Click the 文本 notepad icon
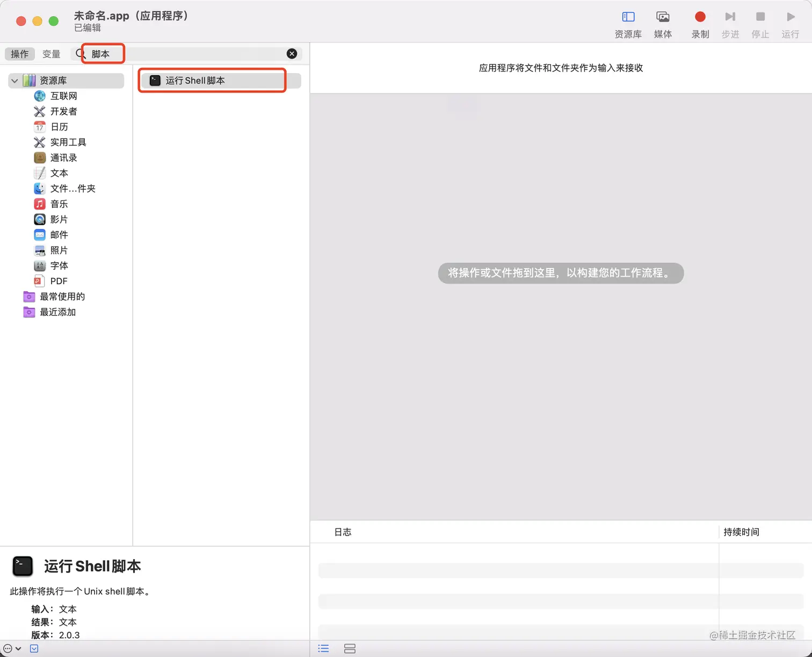Image resolution: width=812 pixels, height=657 pixels. click(40, 173)
